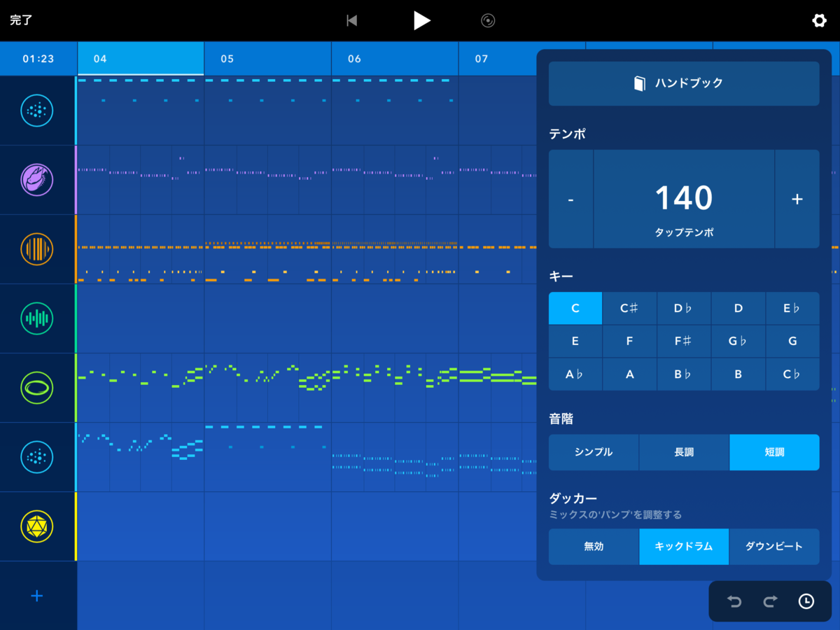The width and height of the screenshot is (840, 630).
Task: Activate the record circle icon
Action: 488,21
